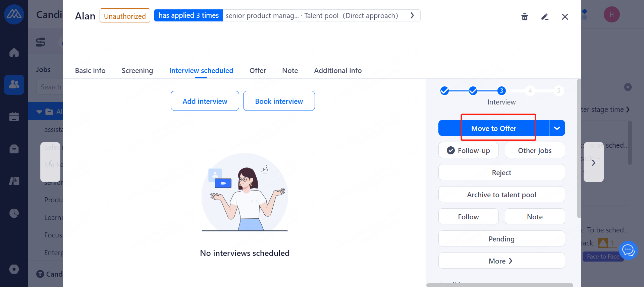Open the live chat support bubble
The image size is (644, 287).
(x=628, y=250)
